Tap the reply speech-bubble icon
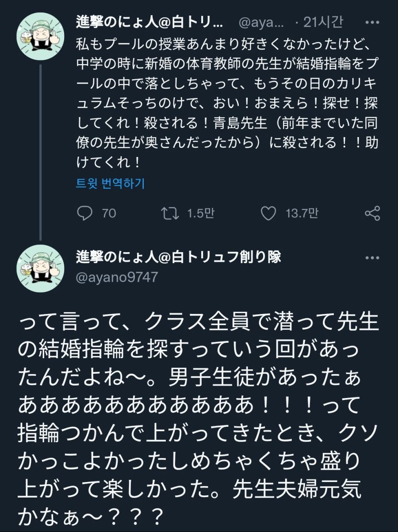The height and width of the screenshot is (532, 398). point(84,214)
